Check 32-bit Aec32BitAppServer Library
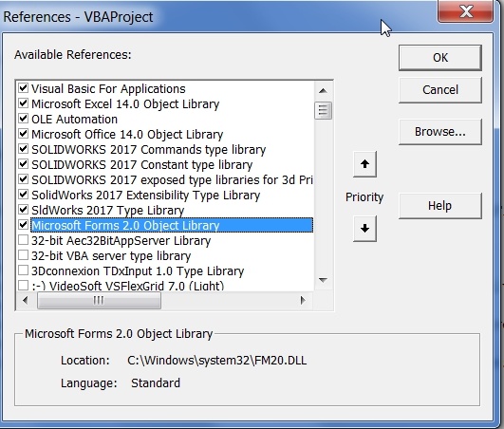504x429 pixels. [23, 240]
